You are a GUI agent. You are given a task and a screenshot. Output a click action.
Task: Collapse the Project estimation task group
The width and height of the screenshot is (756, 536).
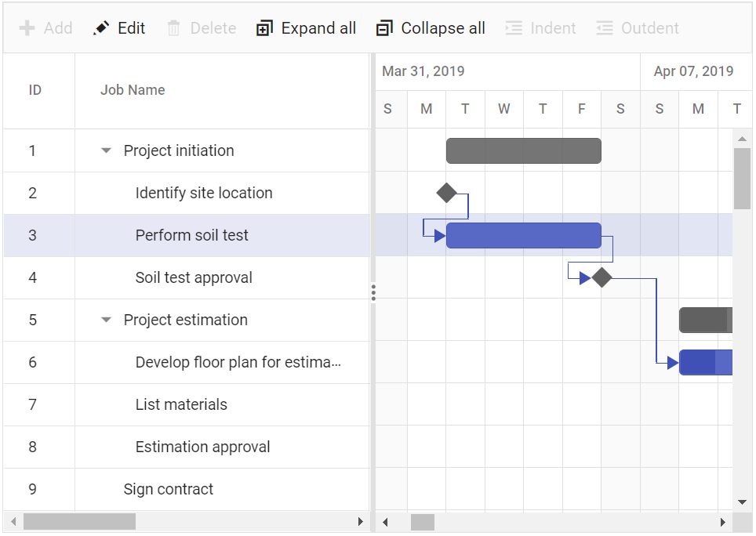click(x=107, y=320)
